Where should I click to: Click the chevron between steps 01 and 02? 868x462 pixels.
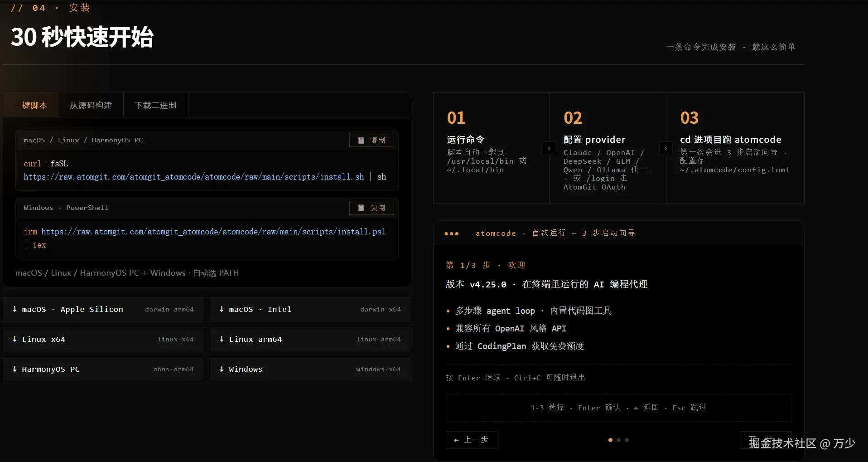pos(549,148)
